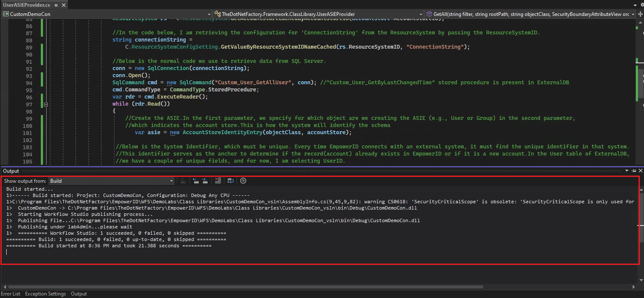
Task: Click Output horizontal scroll left arrow
Action: pyautogui.click(x=5, y=287)
